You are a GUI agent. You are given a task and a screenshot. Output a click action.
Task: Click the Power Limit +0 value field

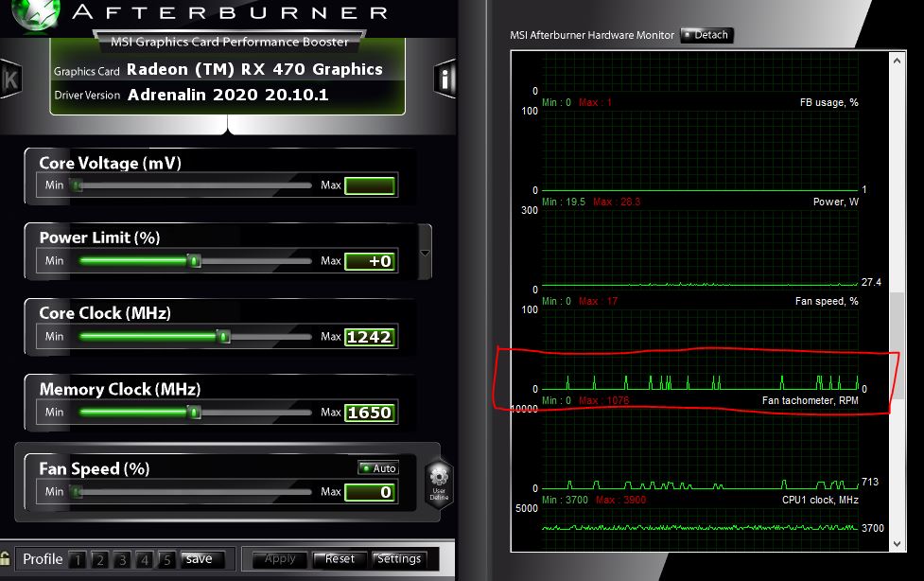click(x=370, y=261)
